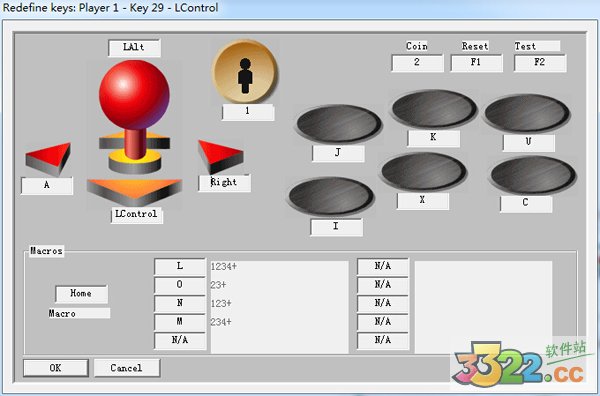Viewport: 600px width, 396px height.
Task: Click the arcade button above J
Action: coord(339,124)
